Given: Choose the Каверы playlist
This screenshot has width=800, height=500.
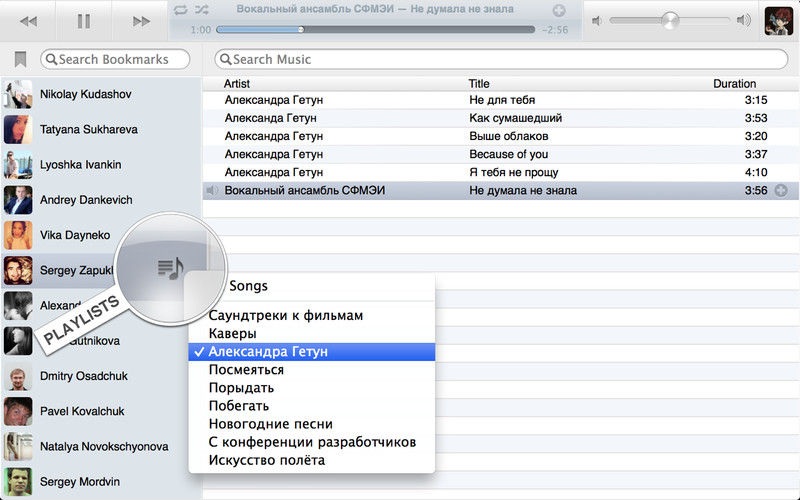Looking at the screenshot, I should coord(312,334).
